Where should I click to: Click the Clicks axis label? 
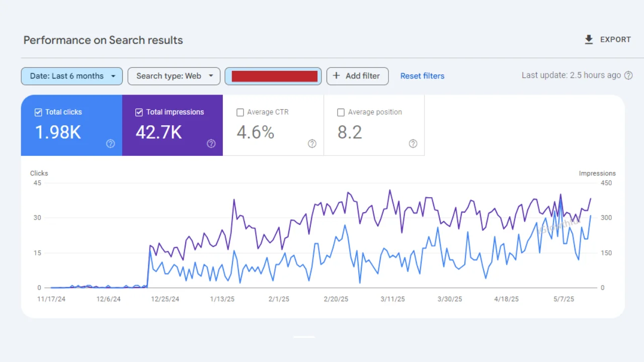pyautogui.click(x=39, y=173)
